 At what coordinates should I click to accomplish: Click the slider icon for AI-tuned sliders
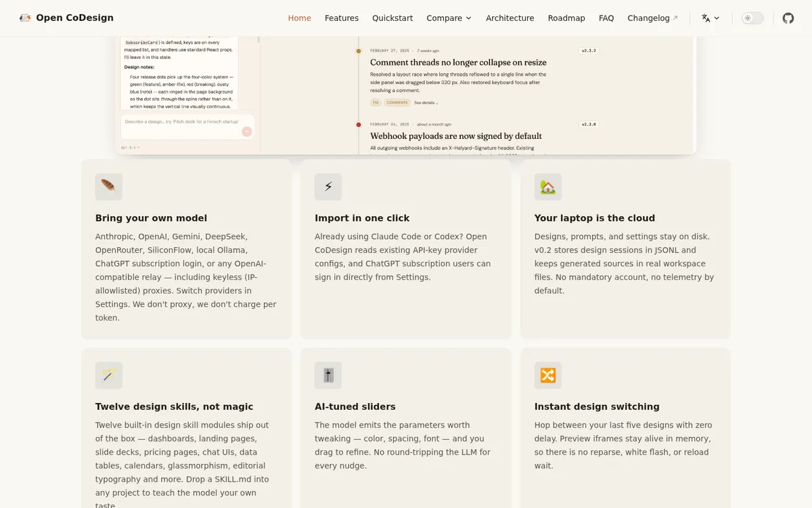pyautogui.click(x=328, y=375)
